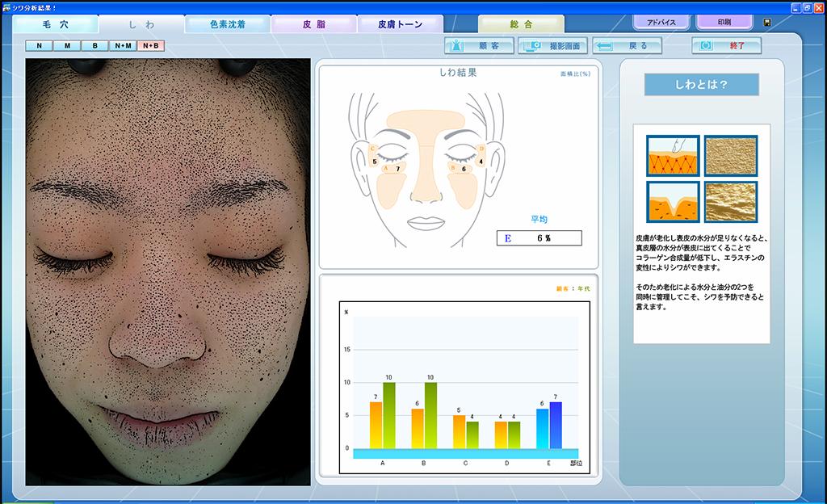This screenshot has height=504, width=827.
Task: Open the 色素沈着 pigmentation tab
Action: (x=227, y=25)
